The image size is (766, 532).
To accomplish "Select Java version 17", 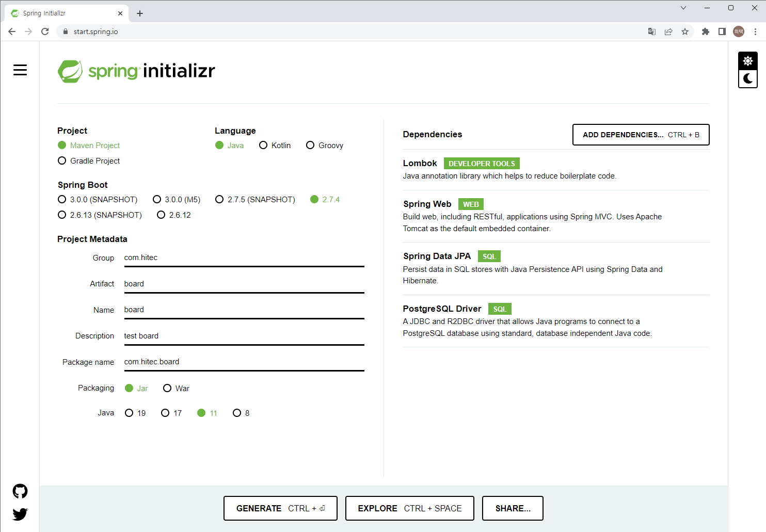I will [171, 413].
